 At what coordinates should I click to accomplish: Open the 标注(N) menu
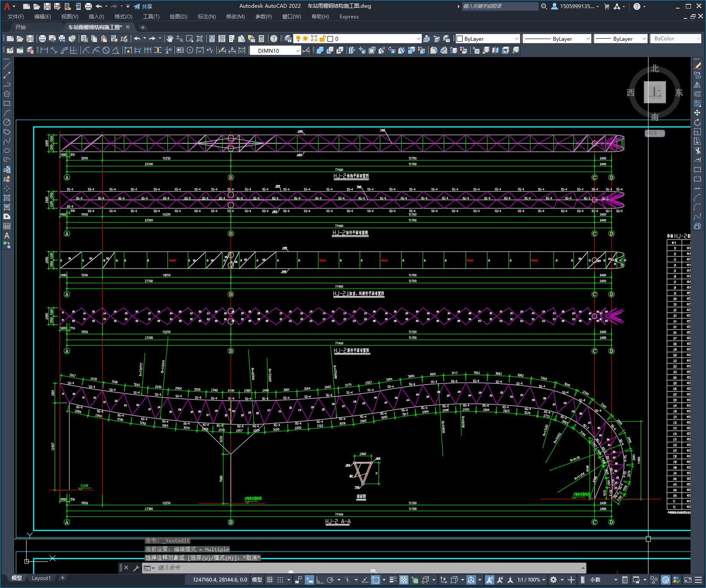point(206,17)
